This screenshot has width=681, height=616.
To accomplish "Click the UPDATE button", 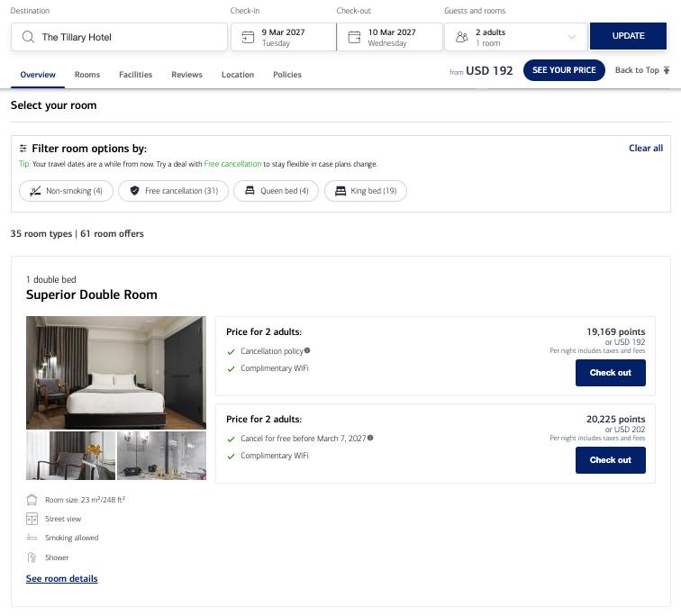I will click(x=628, y=36).
